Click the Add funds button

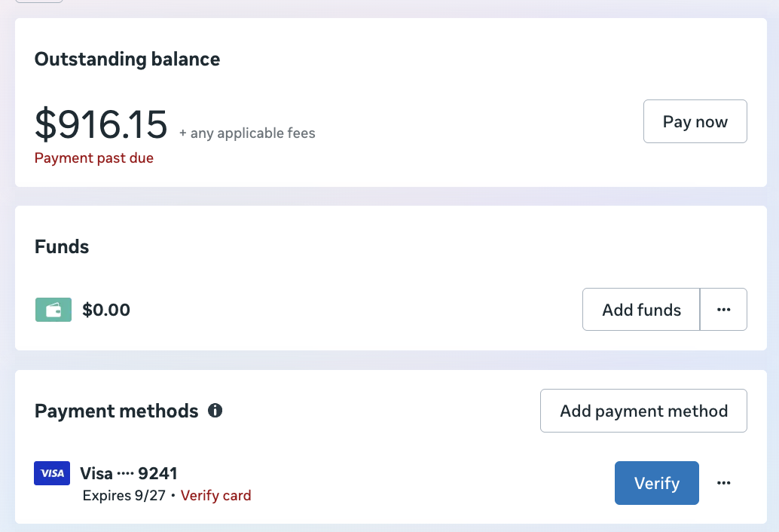[640, 309]
